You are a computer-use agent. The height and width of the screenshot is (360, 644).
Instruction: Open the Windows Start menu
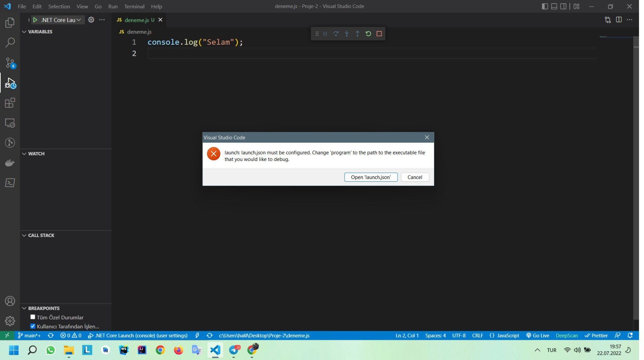pyautogui.click(x=14, y=350)
